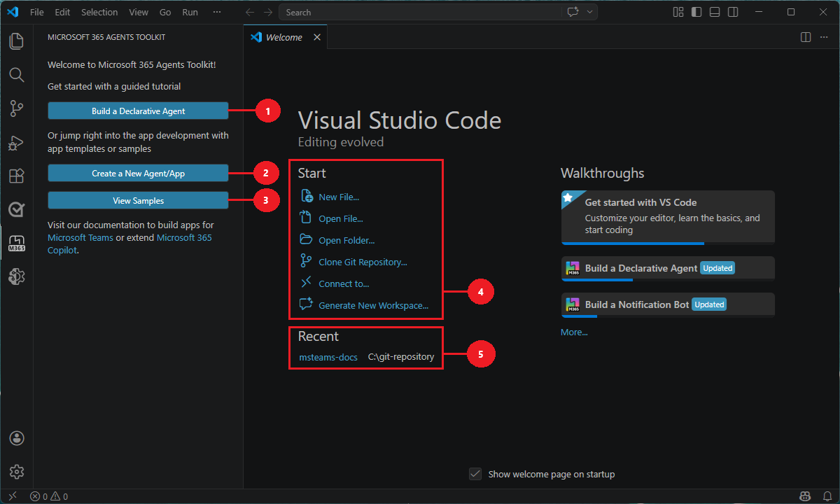Click the C:\git-repository path text
840x504 pixels.
point(401,357)
